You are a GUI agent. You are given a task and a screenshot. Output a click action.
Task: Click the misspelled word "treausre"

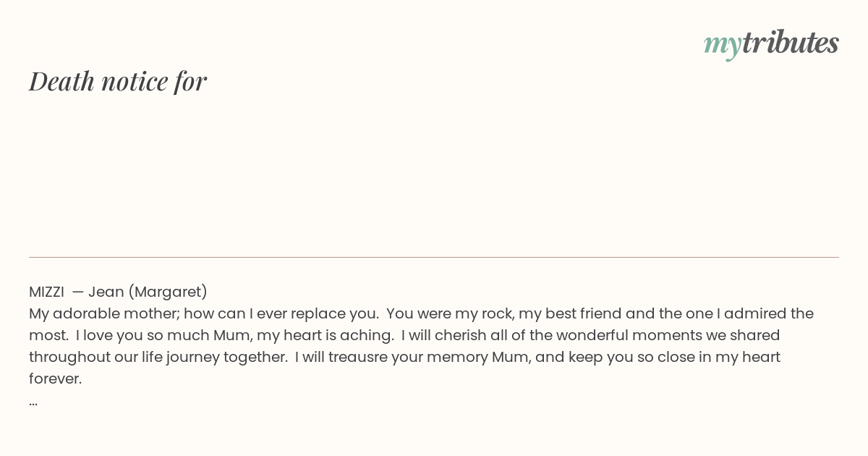point(357,357)
